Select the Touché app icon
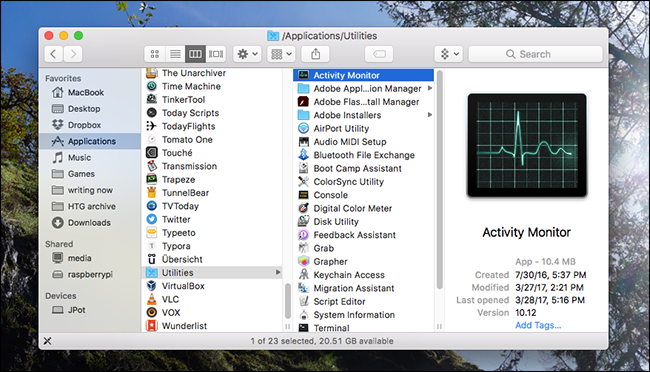The height and width of the screenshot is (372, 650). (x=152, y=153)
